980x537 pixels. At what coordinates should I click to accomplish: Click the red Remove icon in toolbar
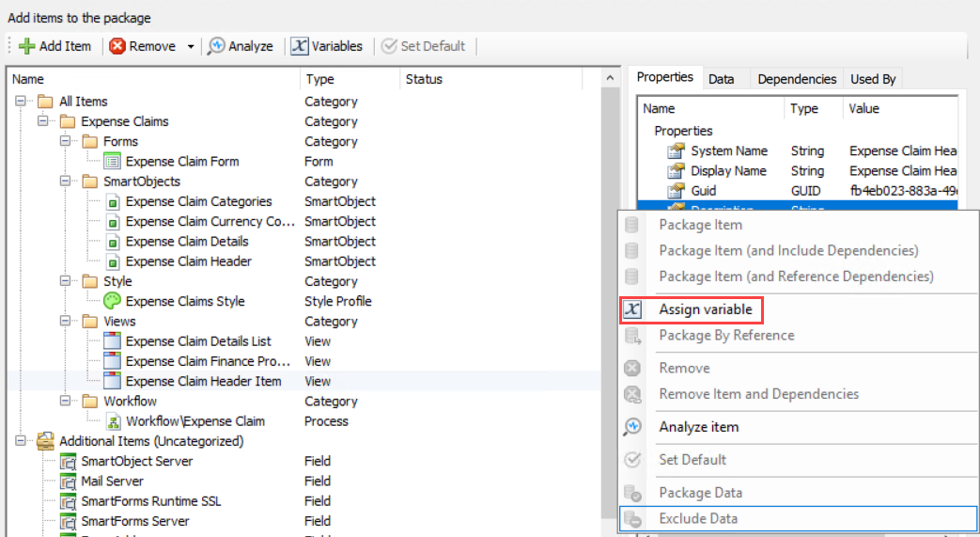pos(117,46)
